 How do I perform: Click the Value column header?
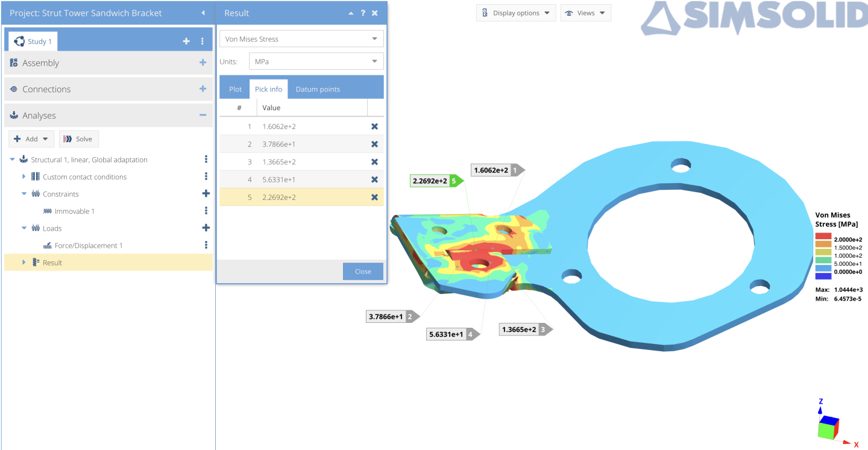312,108
